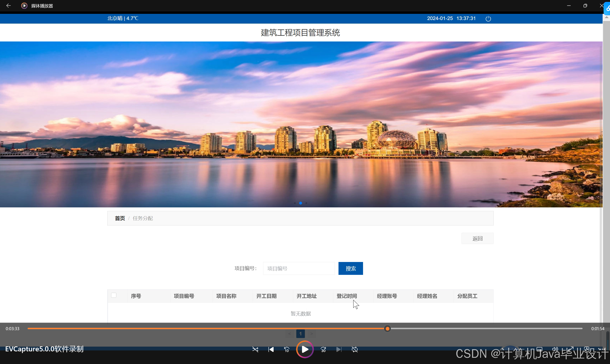Viewport: 610px width, 364px height.
Task: Click the 搜索 search button
Action: pyautogui.click(x=350, y=268)
